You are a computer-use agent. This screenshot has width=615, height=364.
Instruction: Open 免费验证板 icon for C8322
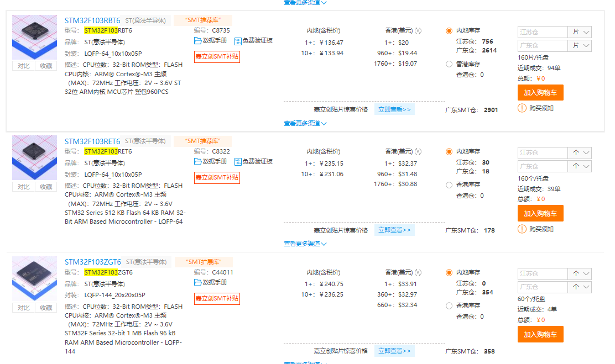(x=238, y=162)
